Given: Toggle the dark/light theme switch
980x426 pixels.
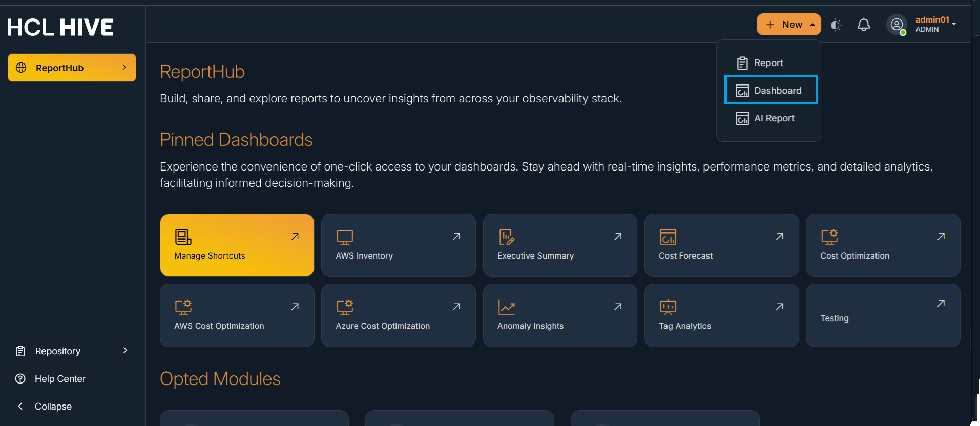Looking at the screenshot, I should point(836,25).
